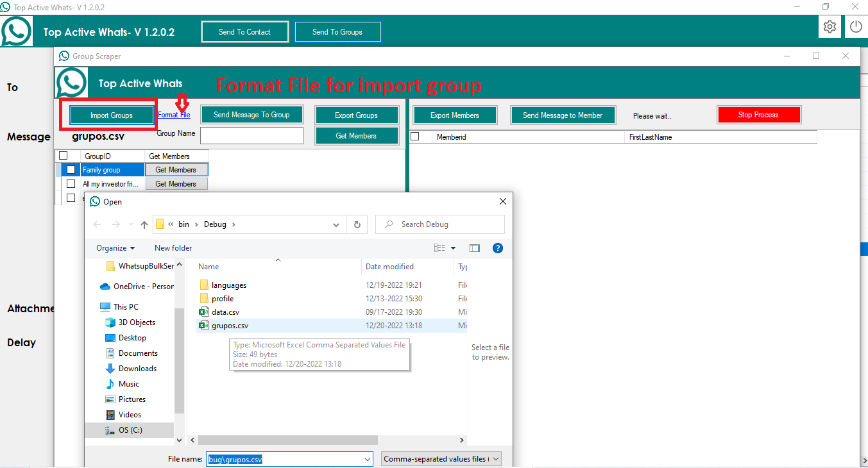The width and height of the screenshot is (868, 468).
Task: Click the Debug breadcrumb segment
Action: [215, 224]
